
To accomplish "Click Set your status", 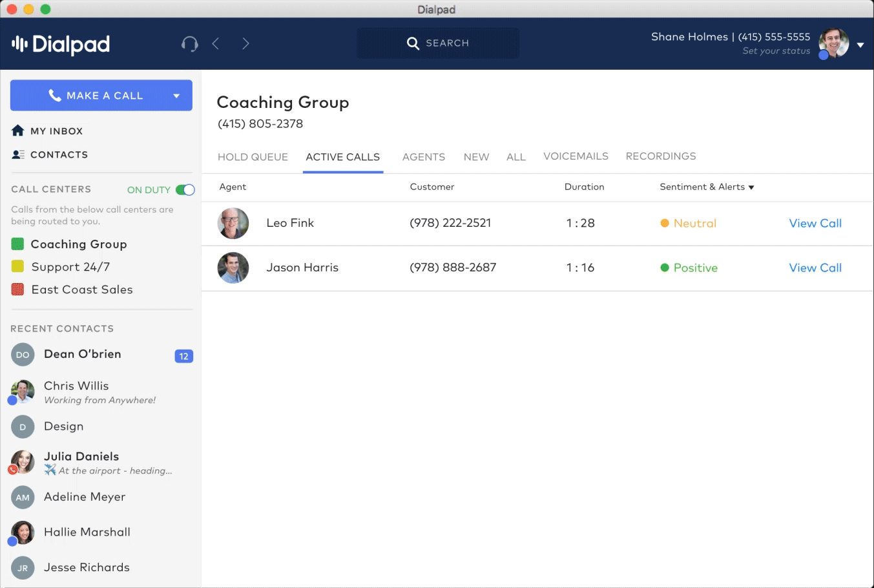I will click(776, 51).
